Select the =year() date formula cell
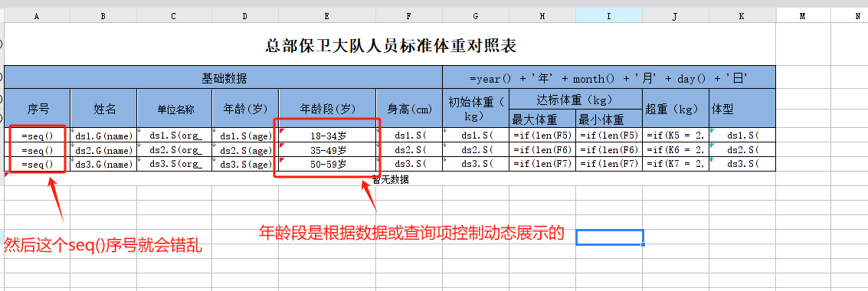 click(609, 77)
